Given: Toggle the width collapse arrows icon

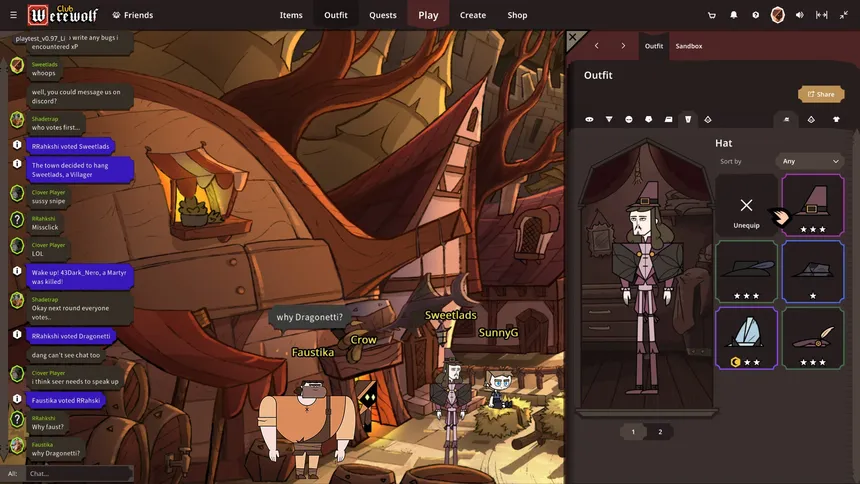Looking at the screenshot, I should tap(822, 15).
